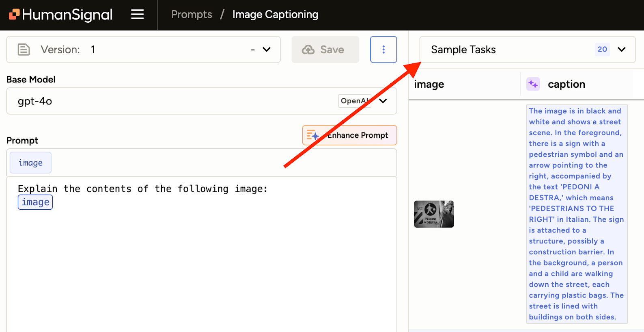Viewport: 644px width, 332px height.
Task: Expand the Sample Tasks dropdown
Action: click(528, 50)
